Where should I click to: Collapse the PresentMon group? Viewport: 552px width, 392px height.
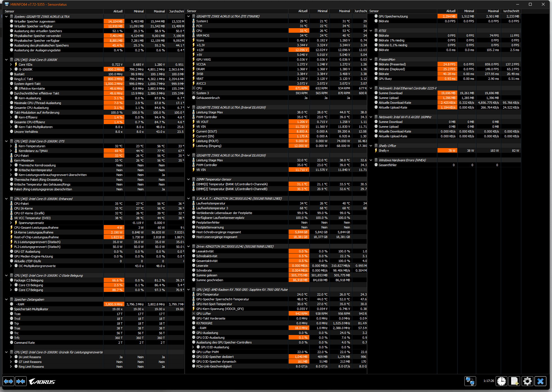[x=371, y=59]
